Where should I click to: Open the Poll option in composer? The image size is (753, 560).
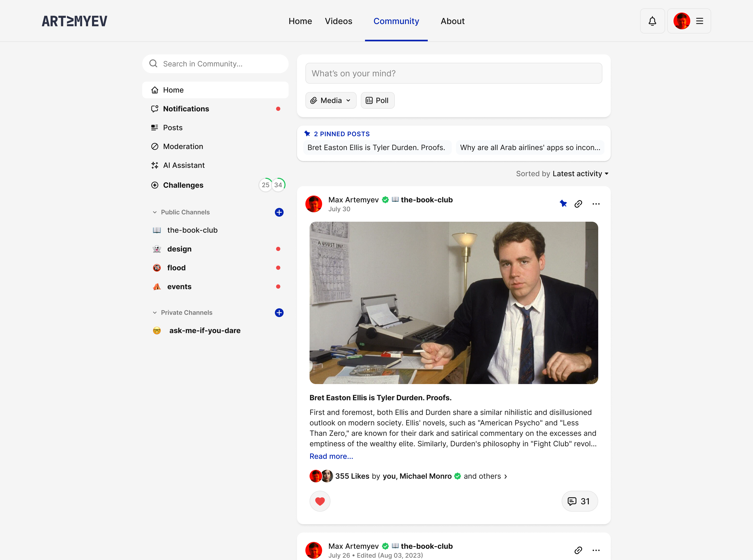click(377, 100)
